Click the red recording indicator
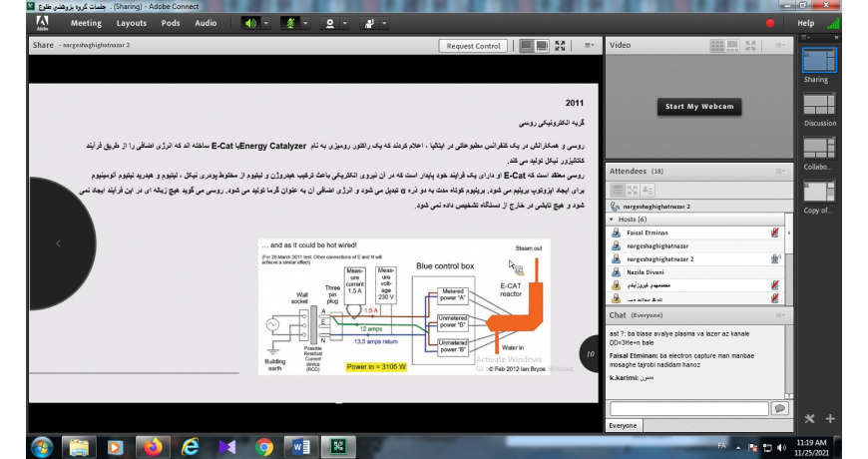This screenshot has height=459, width=868. coord(770,23)
